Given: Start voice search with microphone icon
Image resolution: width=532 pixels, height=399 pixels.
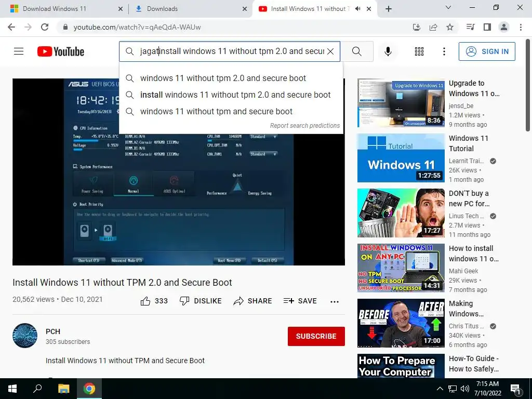Looking at the screenshot, I should (388, 51).
